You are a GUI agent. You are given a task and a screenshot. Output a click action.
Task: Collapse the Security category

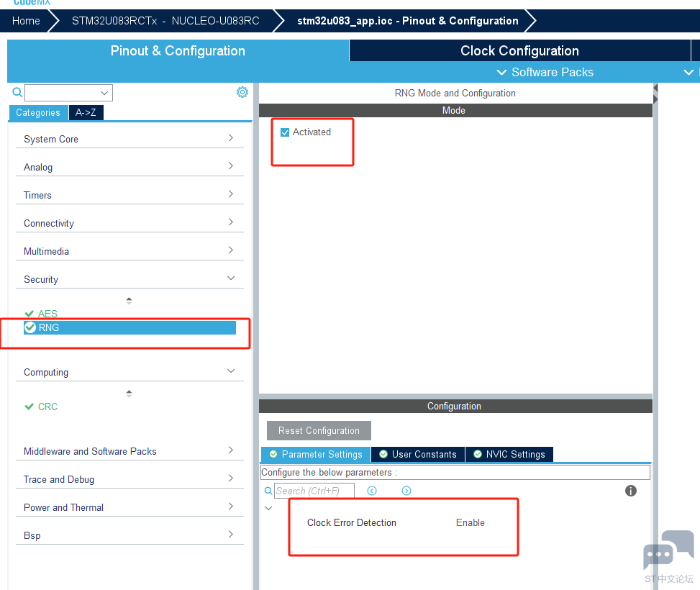tap(129, 279)
